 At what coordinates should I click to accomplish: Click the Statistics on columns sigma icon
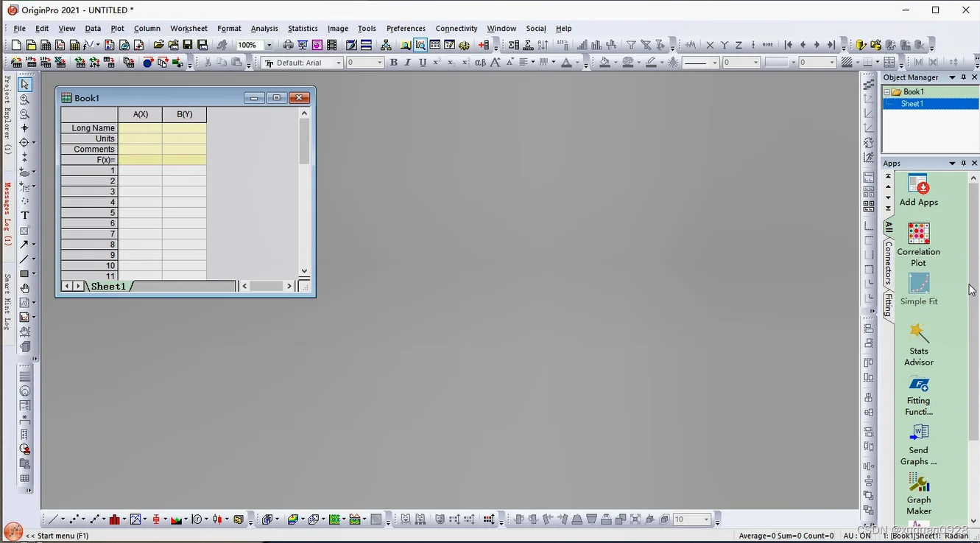click(513, 46)
